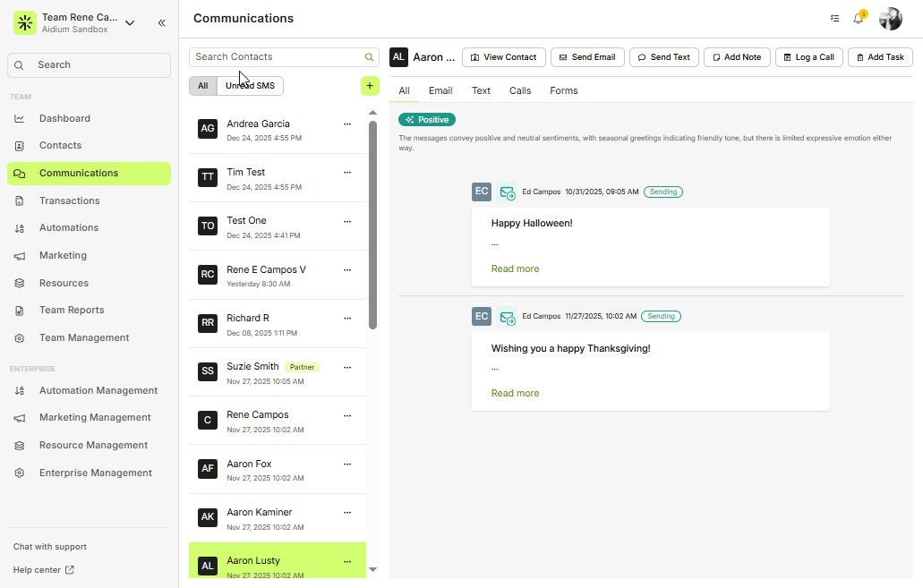The height and width of the screenshot is (588, 923).
Task: Open the user profile avatar
Action: (890, 19)
